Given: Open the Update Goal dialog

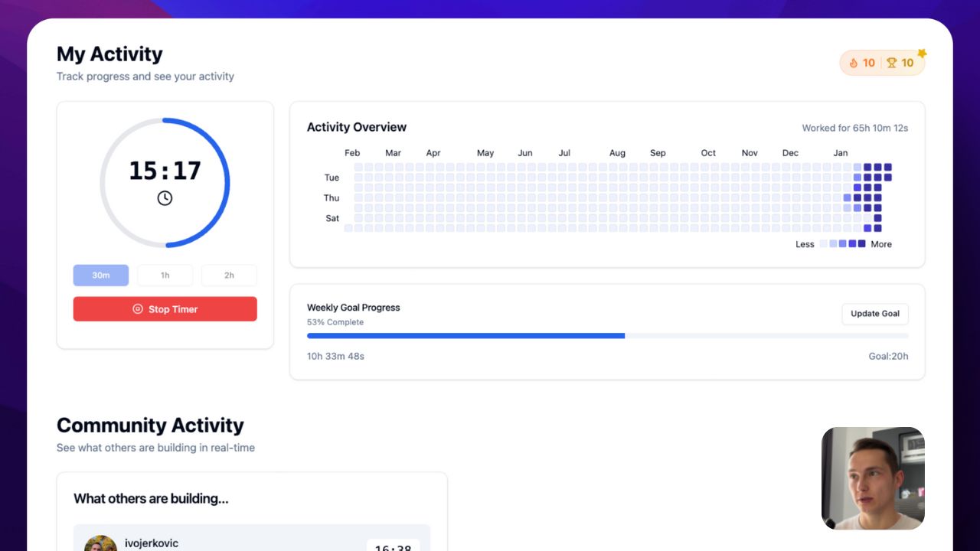Looking at the screenshot, I should click(x=874, y=314).
